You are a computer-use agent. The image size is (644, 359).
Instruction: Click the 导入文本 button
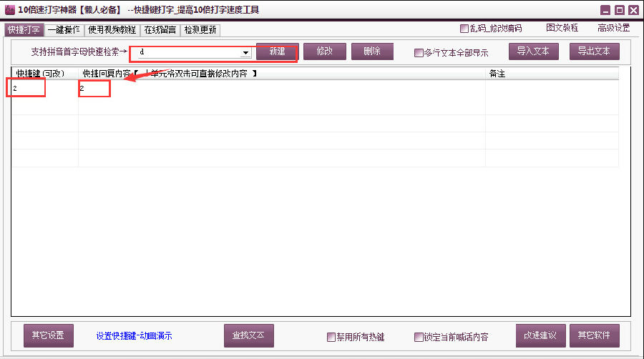[534, 51]
